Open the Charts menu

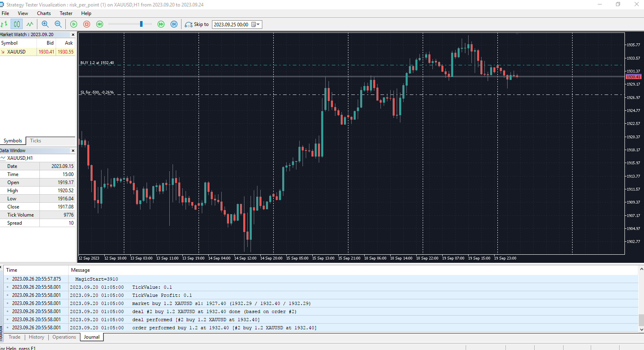point(44,13)
